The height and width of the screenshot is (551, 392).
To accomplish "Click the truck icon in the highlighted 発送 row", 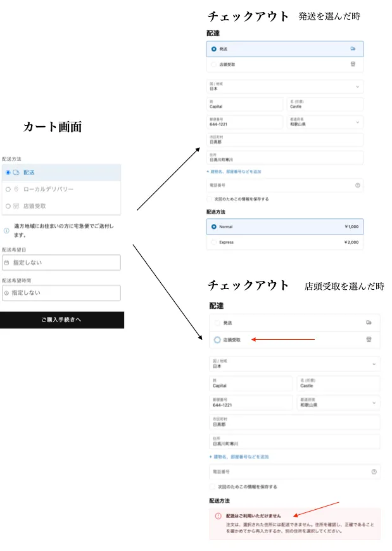I will pyautogui.click(x=353, y=48).
